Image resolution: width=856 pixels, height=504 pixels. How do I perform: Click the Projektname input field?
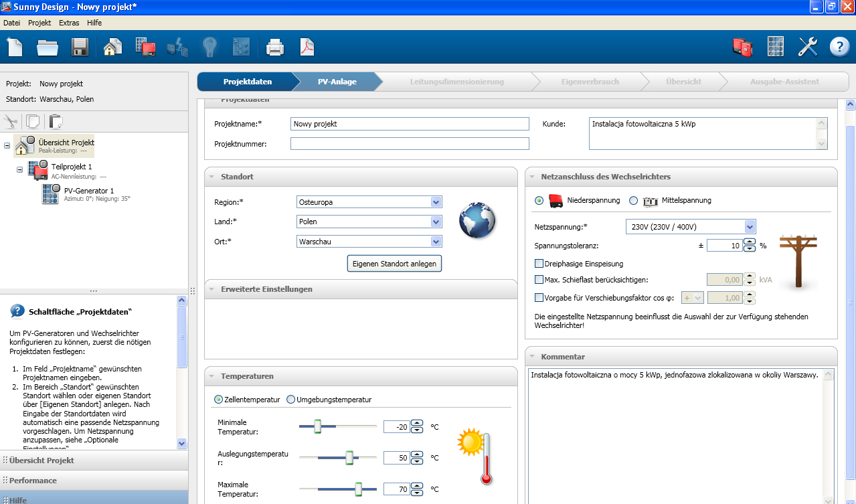coord(410,124)
